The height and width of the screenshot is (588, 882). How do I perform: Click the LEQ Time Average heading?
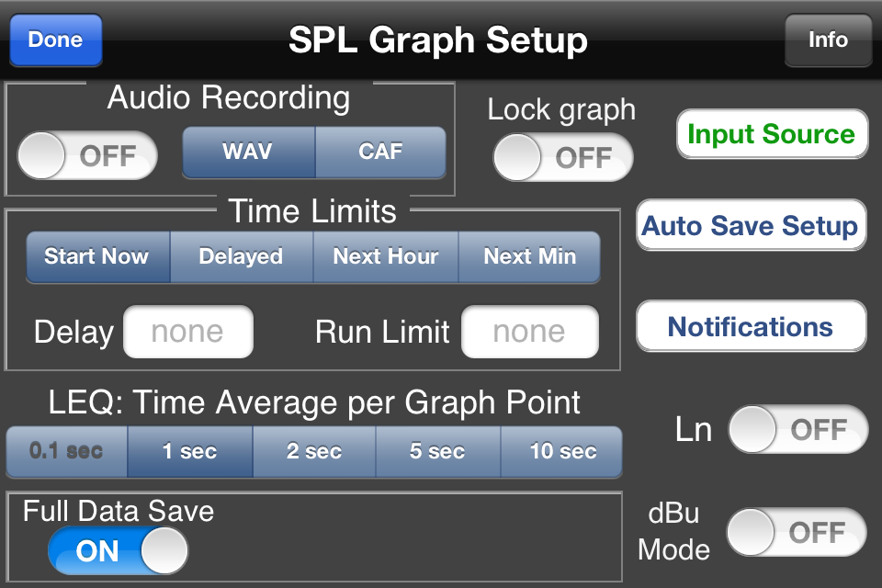[314, 403]
